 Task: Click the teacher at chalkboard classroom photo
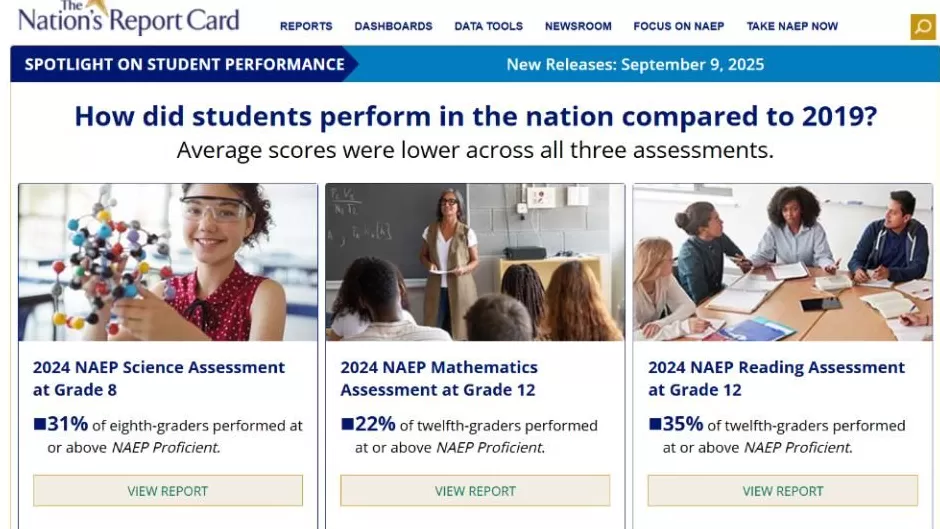click(x=475, y=262)
